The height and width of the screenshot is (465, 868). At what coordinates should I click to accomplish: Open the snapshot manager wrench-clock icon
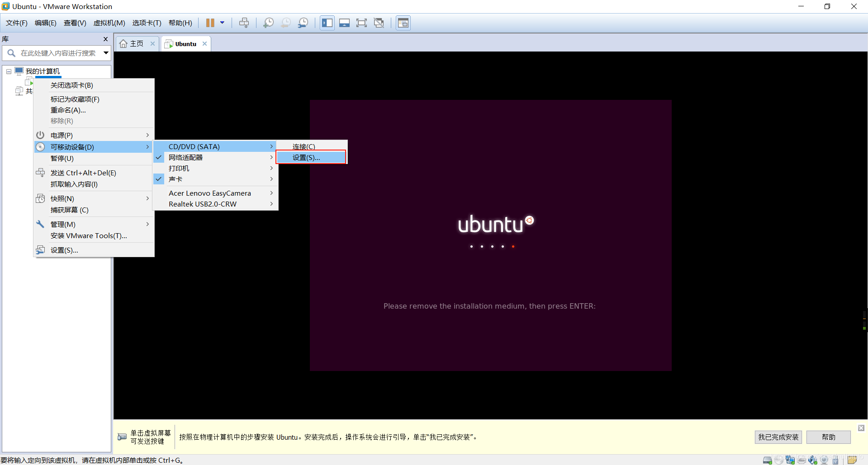click(303, 23)
